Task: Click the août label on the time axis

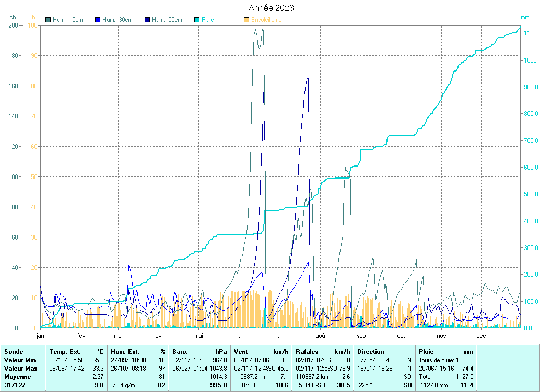Action: click(320, 336)
